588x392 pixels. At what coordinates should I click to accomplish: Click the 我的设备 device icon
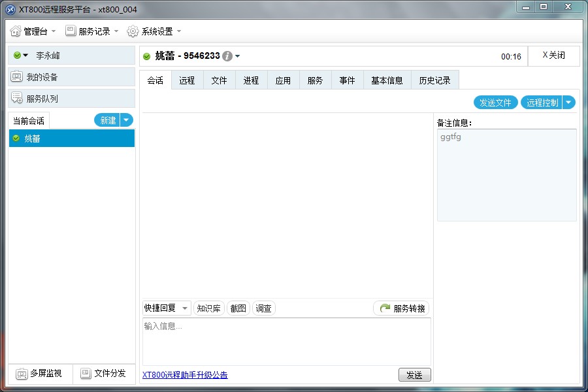[16, 77]
